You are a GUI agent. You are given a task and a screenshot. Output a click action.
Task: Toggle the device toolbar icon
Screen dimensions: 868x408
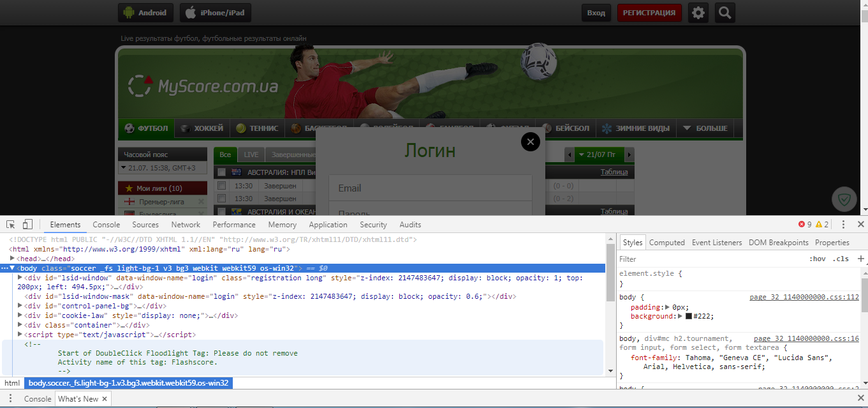coord(26,224)
